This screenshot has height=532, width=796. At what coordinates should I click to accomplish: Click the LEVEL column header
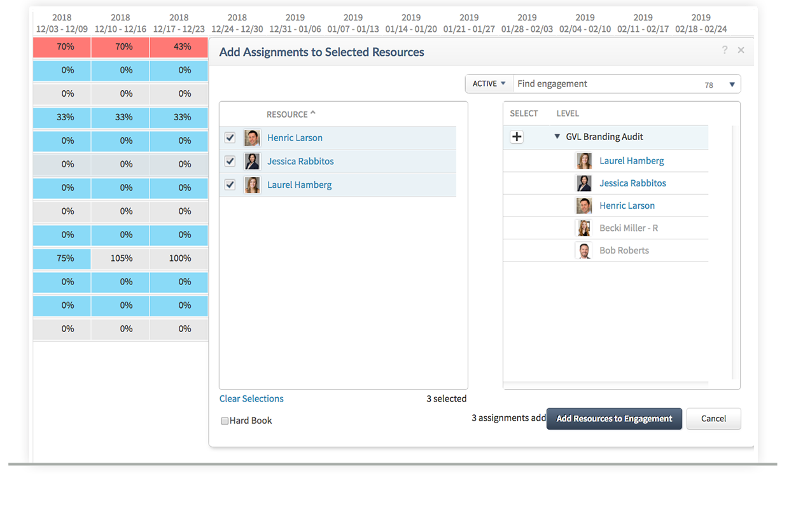[x=568, y=114]
